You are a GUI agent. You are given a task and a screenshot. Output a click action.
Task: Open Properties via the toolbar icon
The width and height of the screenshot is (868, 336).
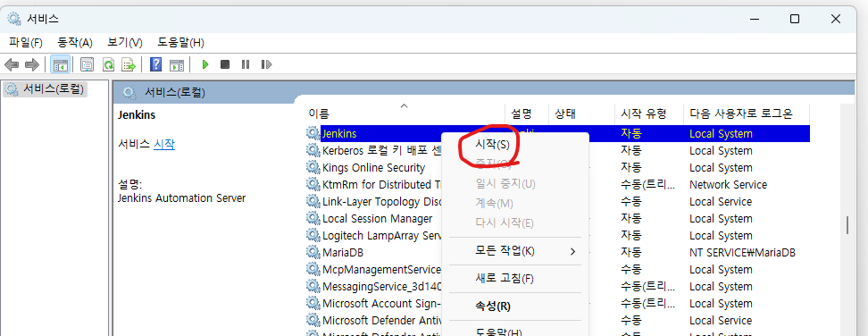[x=87, y=64]
